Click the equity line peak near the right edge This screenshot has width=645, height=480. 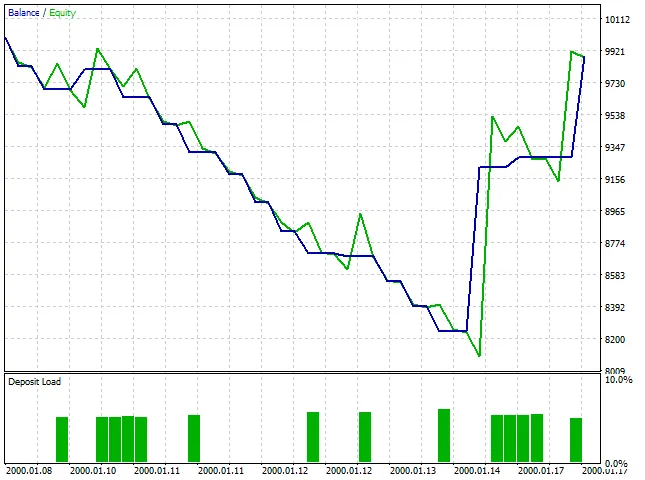pos(571,51)
